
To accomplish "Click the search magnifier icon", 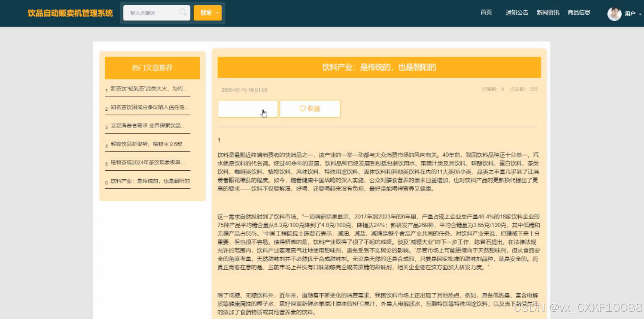I will tap(183, 12).
